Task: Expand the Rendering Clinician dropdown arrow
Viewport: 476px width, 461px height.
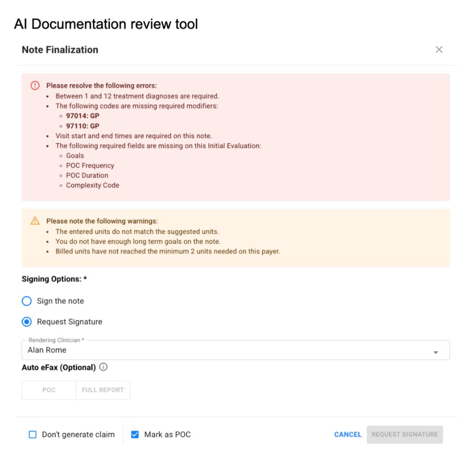Action: [436, 352]
